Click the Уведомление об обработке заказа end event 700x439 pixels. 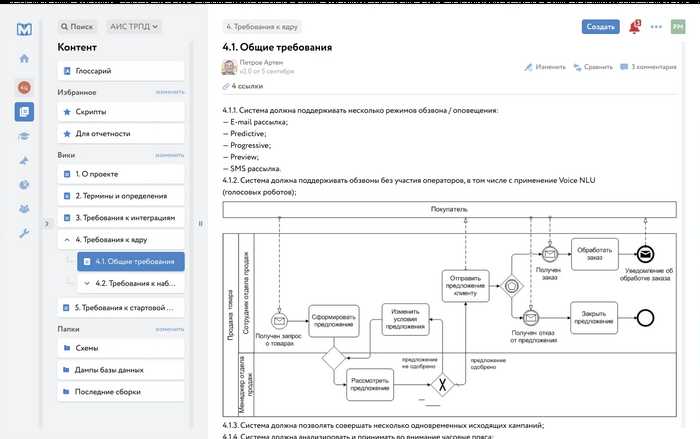645,254
